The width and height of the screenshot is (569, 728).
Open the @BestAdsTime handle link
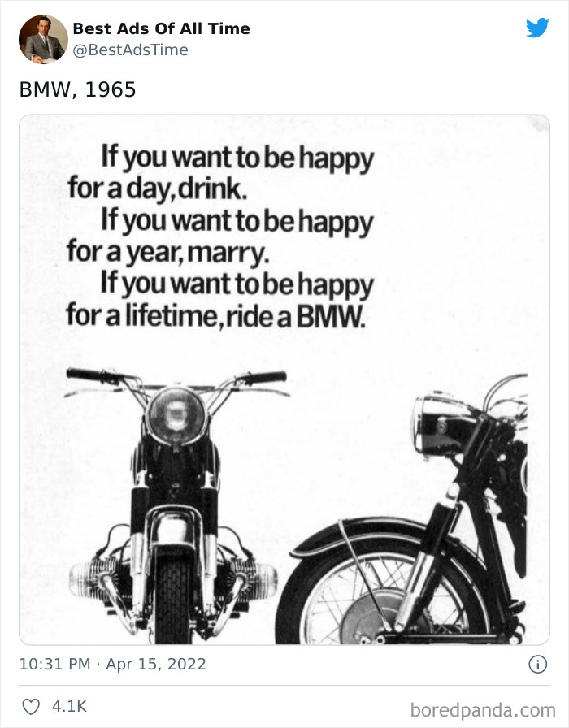(x=131, y=50)
